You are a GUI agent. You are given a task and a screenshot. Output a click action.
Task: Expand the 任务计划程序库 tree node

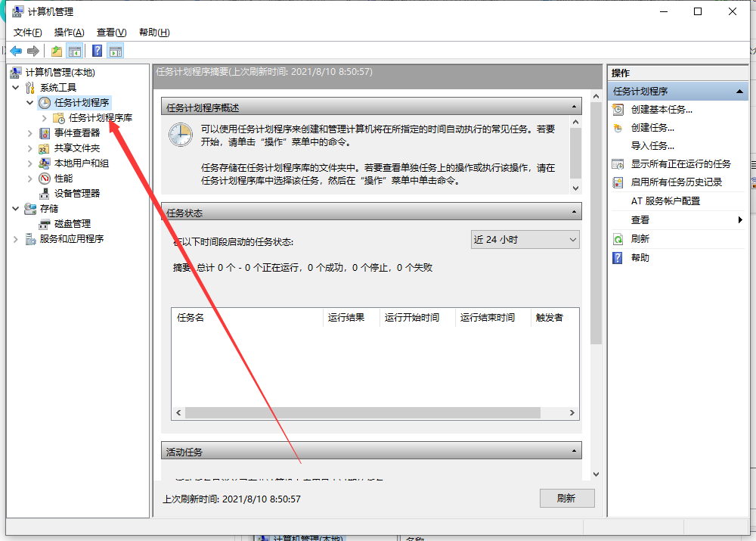pos(45,118)
